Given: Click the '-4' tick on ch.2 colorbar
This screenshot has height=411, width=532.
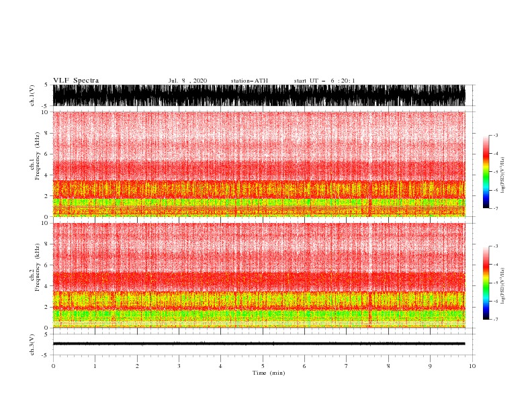Looking at the screenshot, I should point(495,265).
